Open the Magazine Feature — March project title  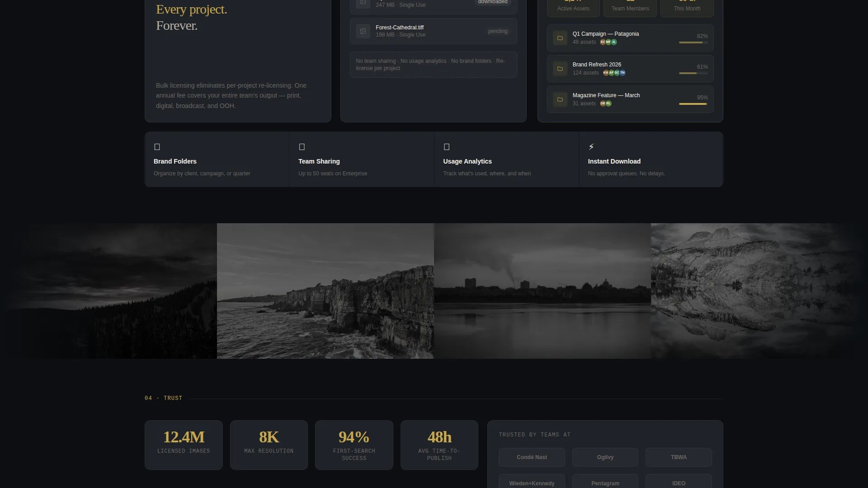[606, 95]
